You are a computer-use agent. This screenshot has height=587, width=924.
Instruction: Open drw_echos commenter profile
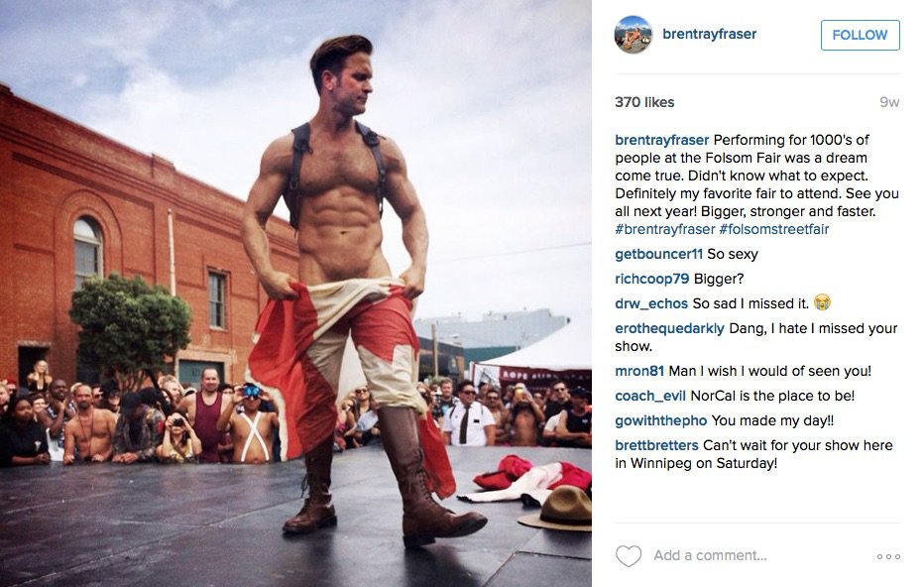point(651,303)
